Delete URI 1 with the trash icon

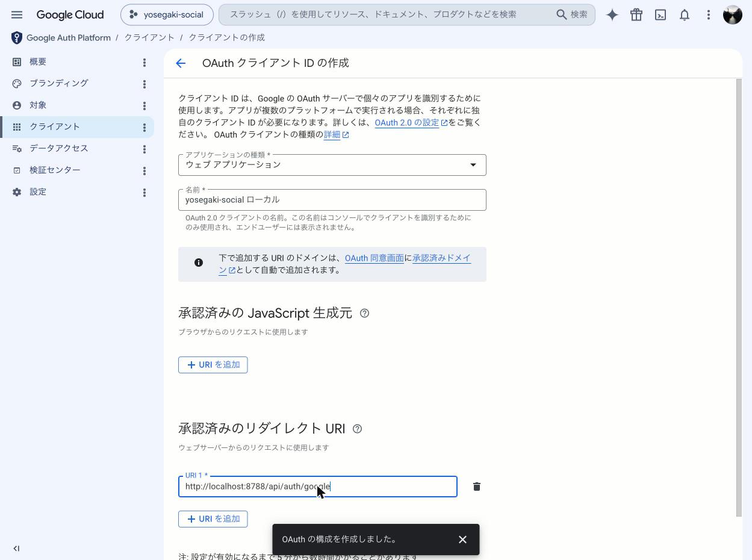coord(477,487)
